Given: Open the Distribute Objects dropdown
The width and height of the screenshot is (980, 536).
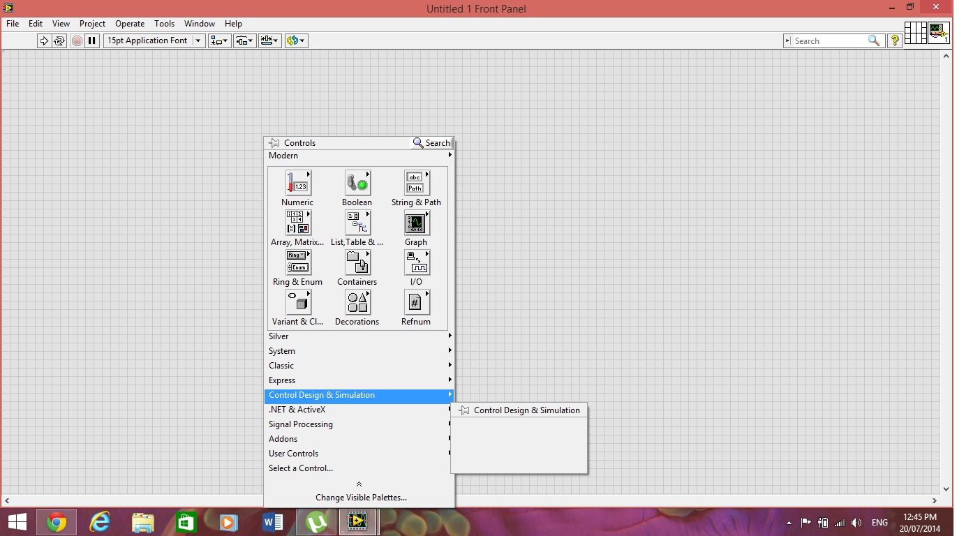Looking at the screenshot, I should pyautogui.click(x=244, y=40).
